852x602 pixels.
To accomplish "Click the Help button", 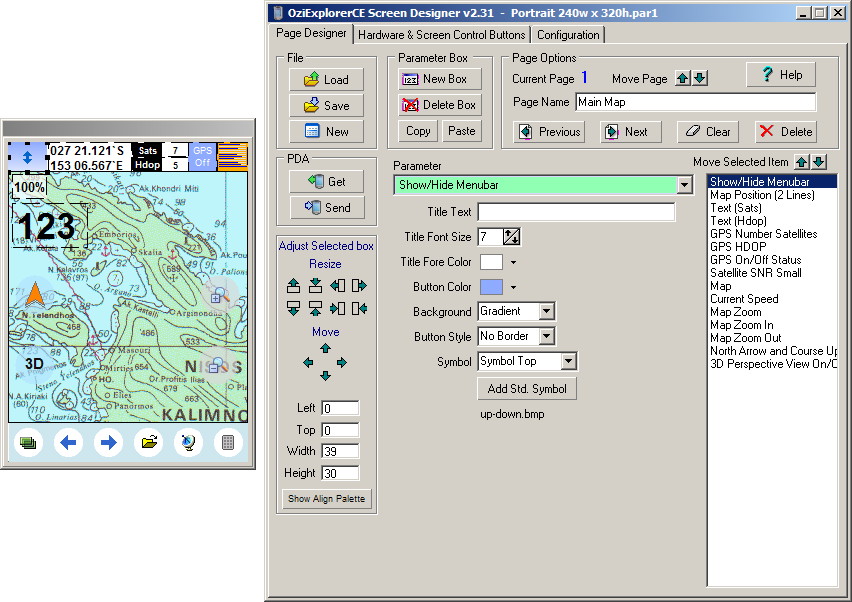I will [x=781, y=74].
